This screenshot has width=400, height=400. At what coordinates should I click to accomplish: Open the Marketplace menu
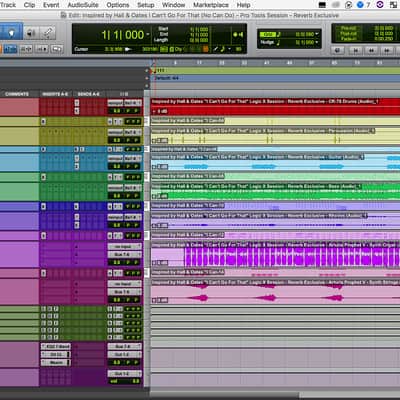pos(211,5)
